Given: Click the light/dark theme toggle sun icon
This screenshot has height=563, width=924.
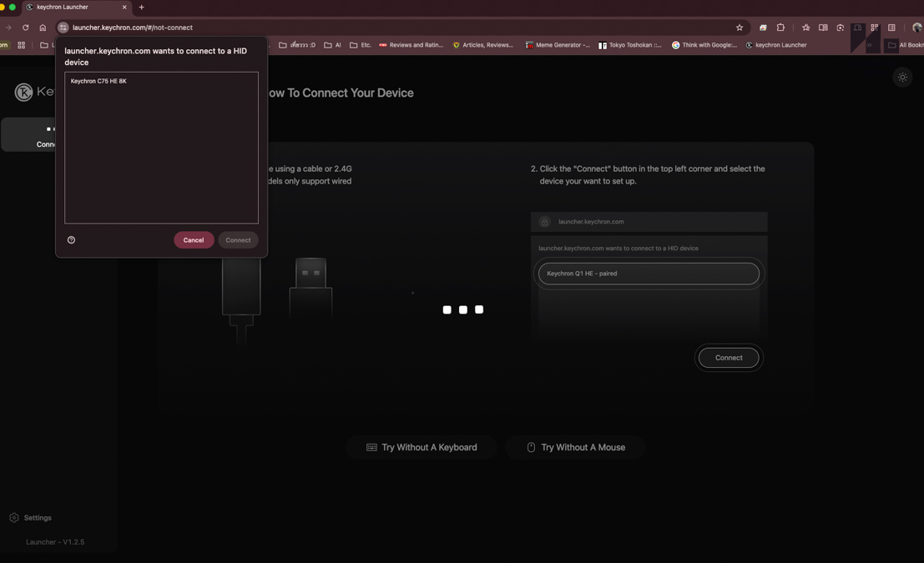Looking at the screenshot, I should tap(902, 78).
